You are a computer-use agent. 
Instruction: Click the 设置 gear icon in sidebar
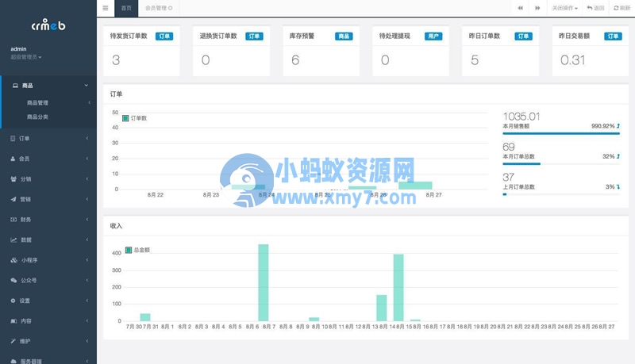coord(13,301)
